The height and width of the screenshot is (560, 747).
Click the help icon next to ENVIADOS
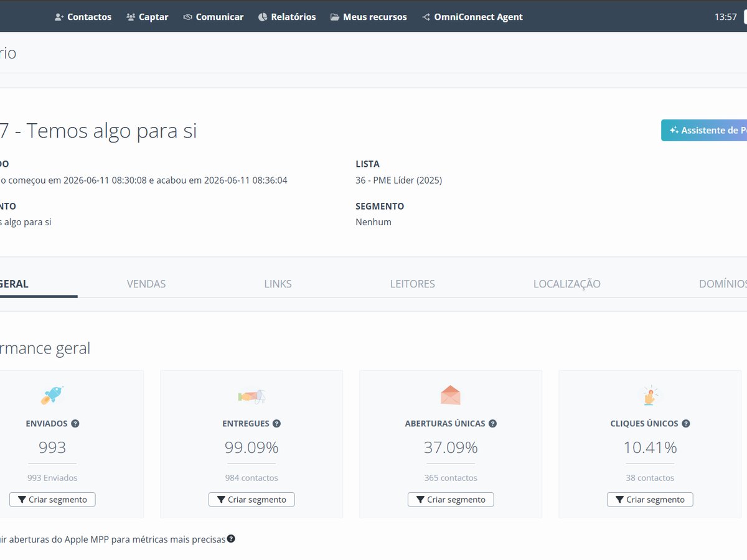75,424
